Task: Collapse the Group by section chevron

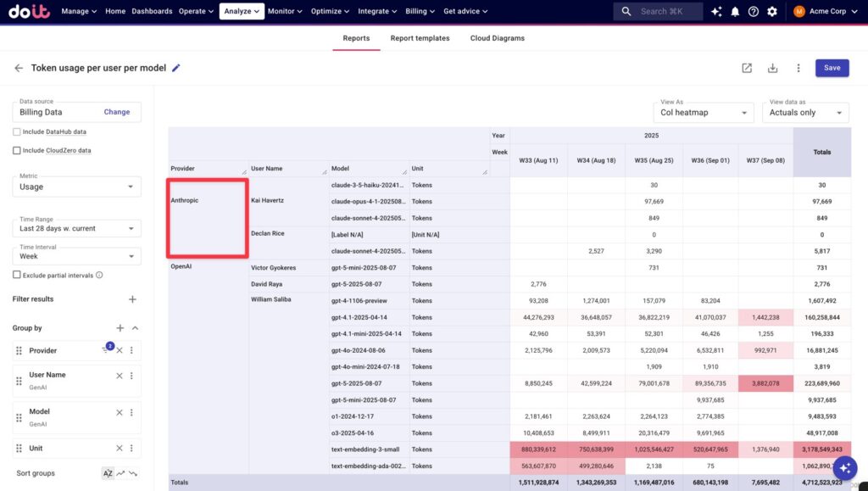Action: click(x=135, y=328)
